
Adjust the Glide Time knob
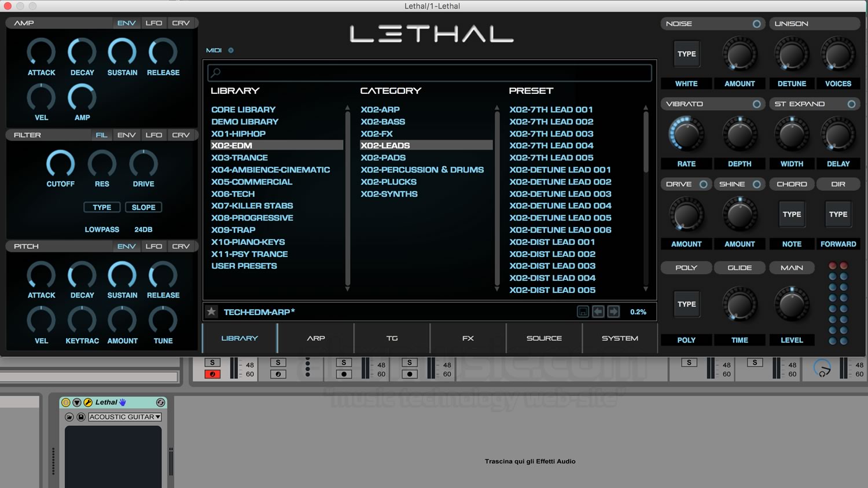(740, 305)
